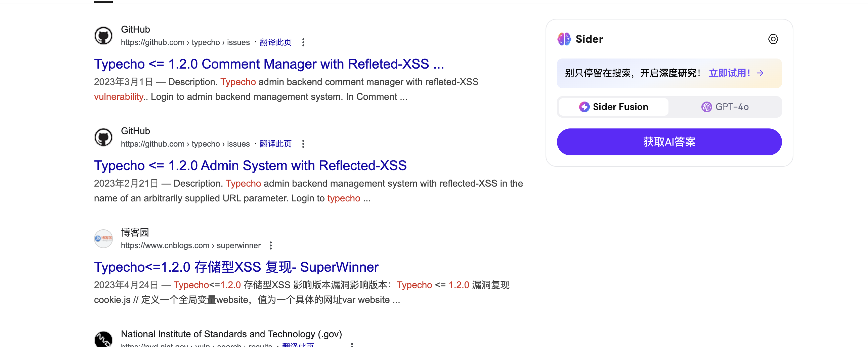Click the 博客园 site favicon
The height and width of the screenshot is (347, 868).
[x=103, y=239]
